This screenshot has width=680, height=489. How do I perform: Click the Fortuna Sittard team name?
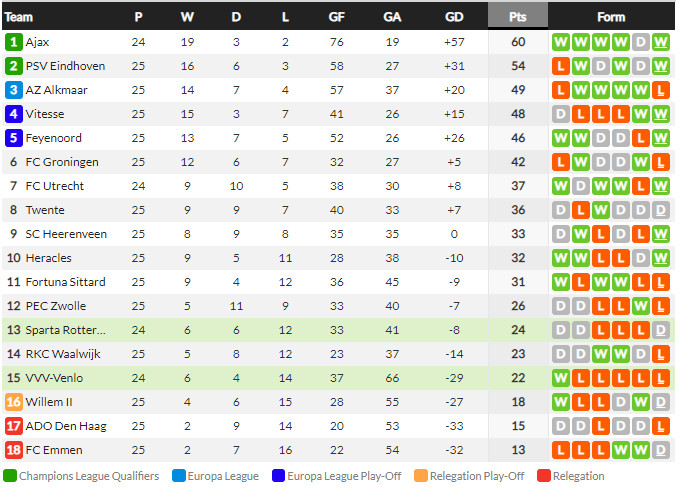66,282
